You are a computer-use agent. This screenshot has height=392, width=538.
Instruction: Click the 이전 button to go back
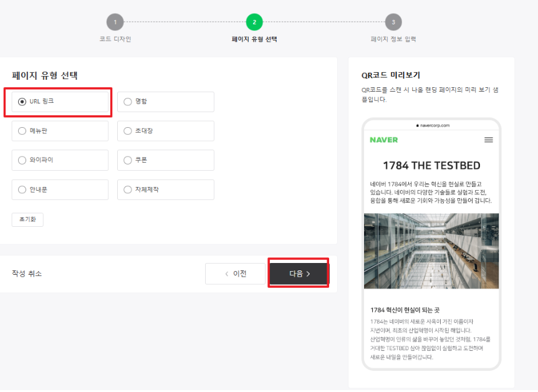coord(235,272)
